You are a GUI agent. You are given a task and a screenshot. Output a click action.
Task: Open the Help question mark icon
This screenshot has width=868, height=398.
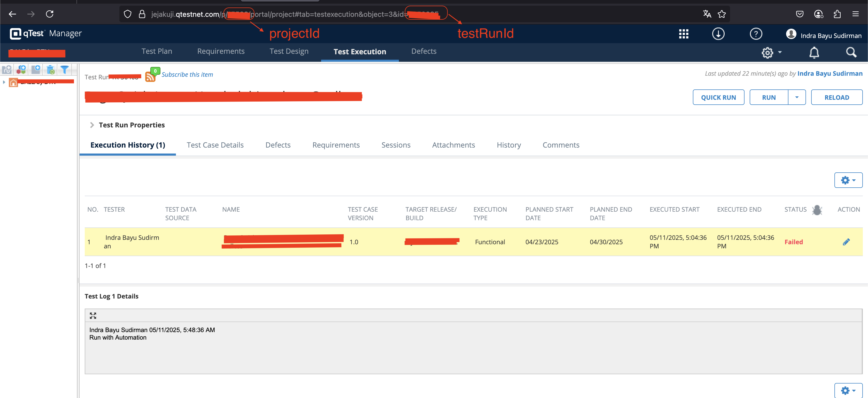(756, 34)
